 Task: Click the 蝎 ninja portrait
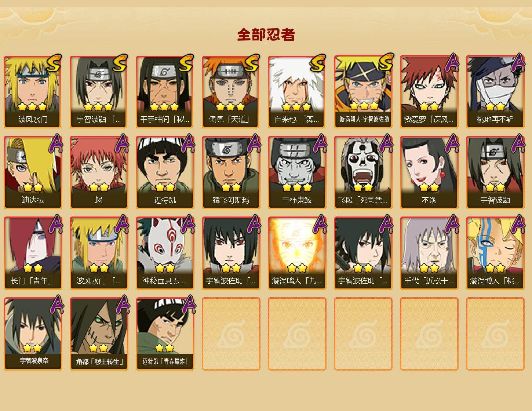[x=99, y=172]
